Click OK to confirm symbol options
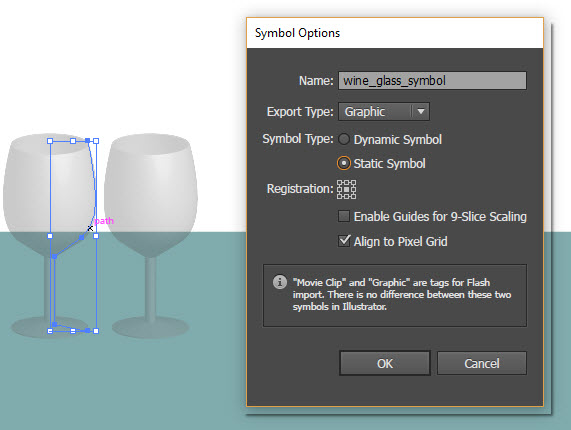571x430 pixels. click(x=385, y=363)
